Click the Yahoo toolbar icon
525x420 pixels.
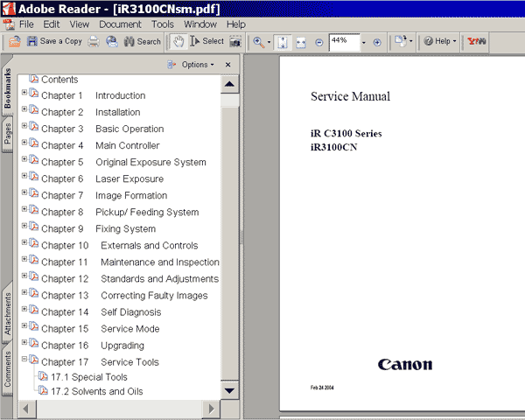(477, 41)
